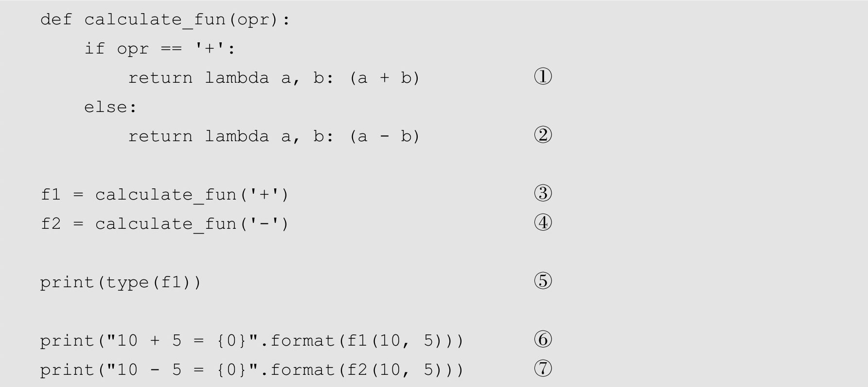Click the circled number 1 marker

click(543, 76)
